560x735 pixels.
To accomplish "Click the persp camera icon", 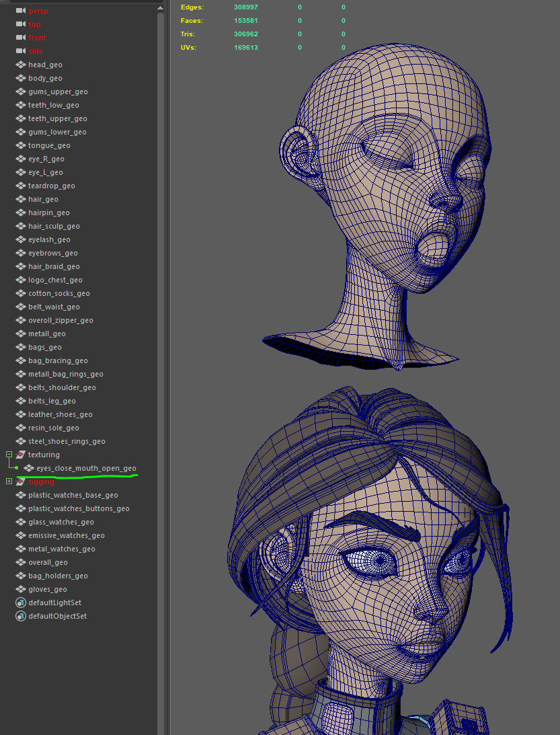I will 20,11.
